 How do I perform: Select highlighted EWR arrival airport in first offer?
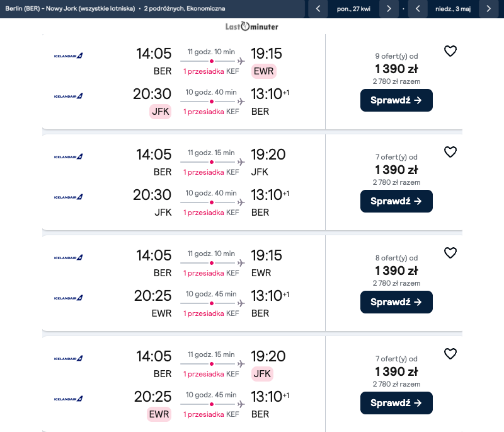click(x=263, y=71)
